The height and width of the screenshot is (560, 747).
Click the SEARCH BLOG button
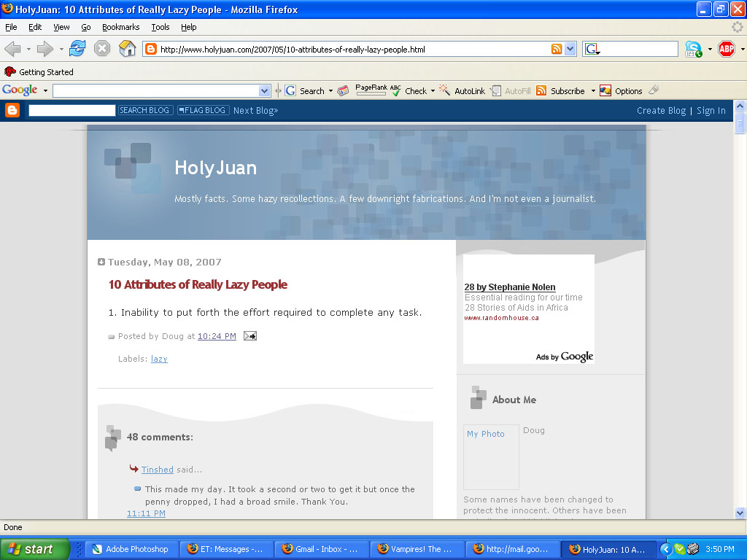pos(144,110)
